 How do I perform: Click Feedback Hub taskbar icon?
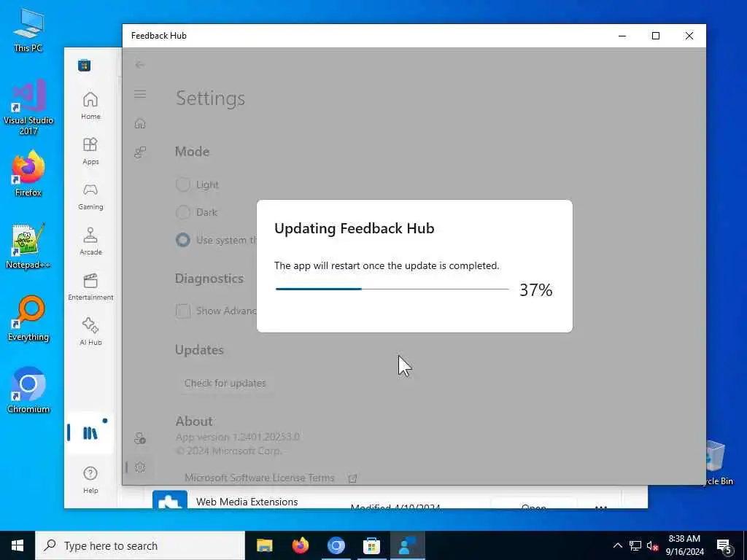pos(407,545)
